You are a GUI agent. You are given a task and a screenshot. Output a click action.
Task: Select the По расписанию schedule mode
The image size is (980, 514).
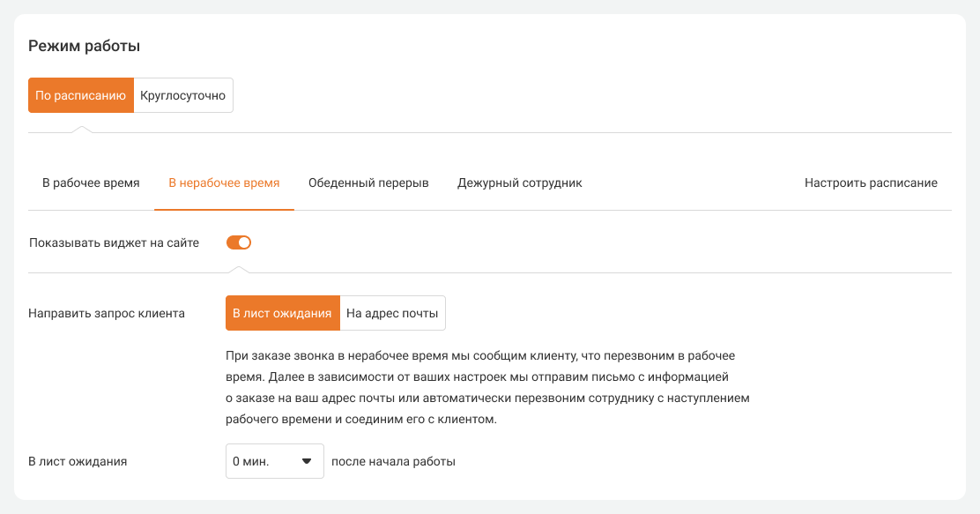pyautogui.click(x=81, y=95)
